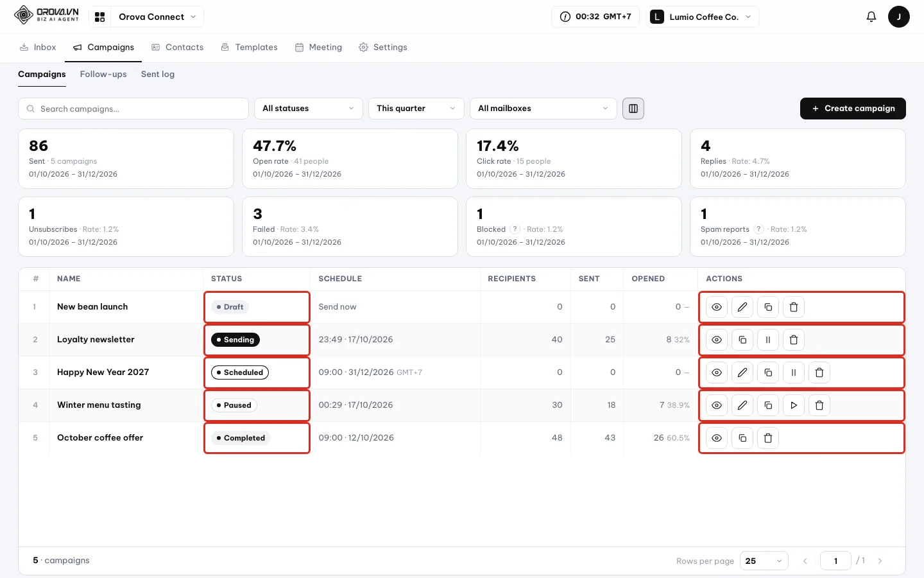The height and width of the screenshot is (578, 924).
Task: Pause the Loyalty newsletter campaign
Action: click(x=768, y=340)
